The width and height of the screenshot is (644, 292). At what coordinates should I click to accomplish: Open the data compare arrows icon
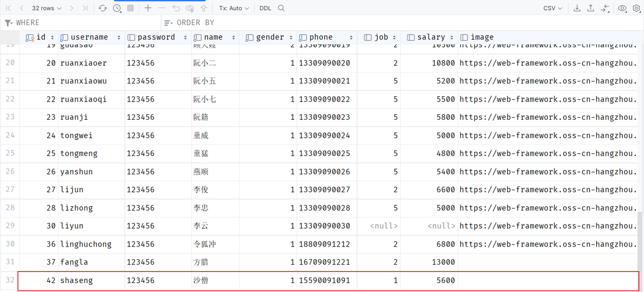pos(605,8)
